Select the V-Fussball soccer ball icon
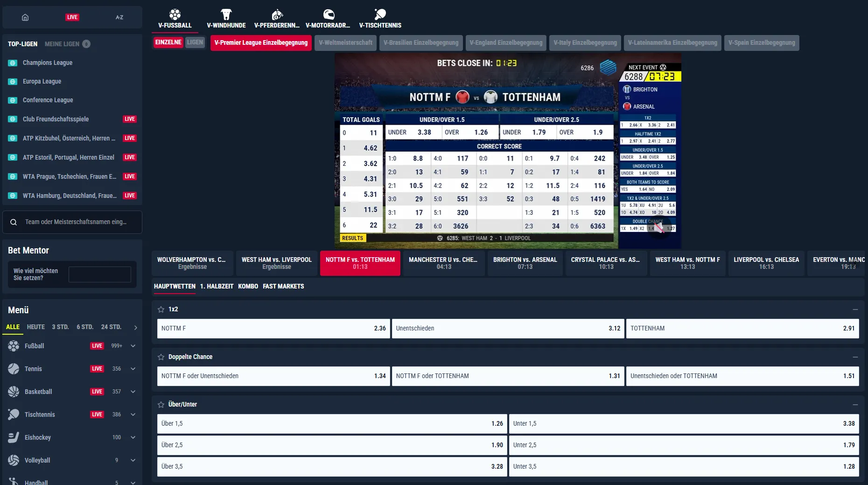Screen dimensions: 868x485 pos(175,14)
